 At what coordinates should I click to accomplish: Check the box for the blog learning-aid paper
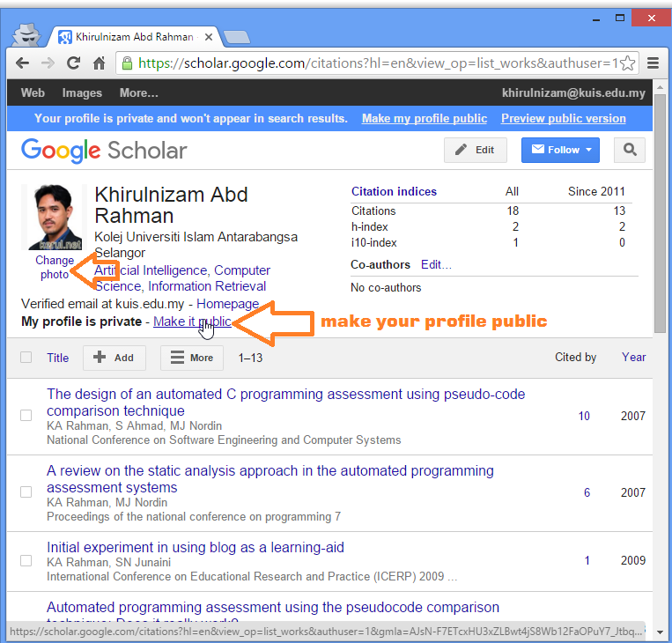click(26, 561)
